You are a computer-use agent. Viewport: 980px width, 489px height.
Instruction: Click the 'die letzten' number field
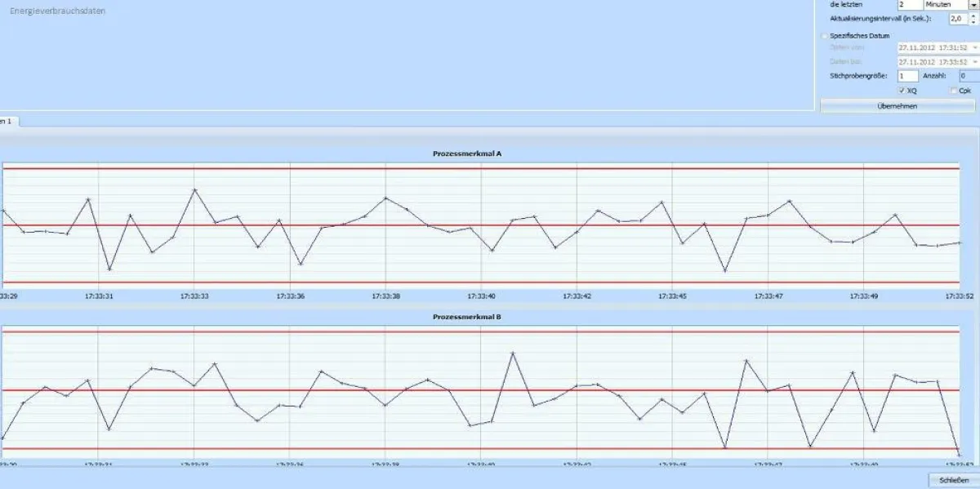click(x=908, y=4)
